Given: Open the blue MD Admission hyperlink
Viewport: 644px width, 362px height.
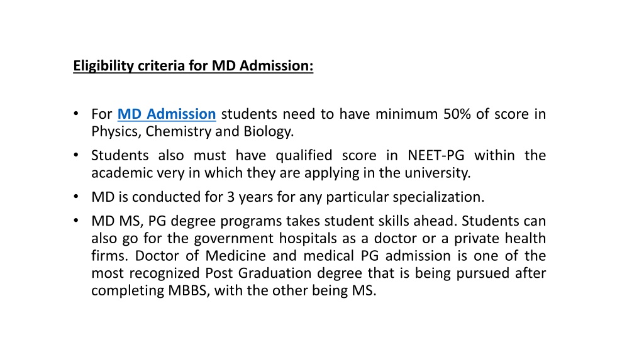Looking at the screenshot, I should tap(166, 114).
